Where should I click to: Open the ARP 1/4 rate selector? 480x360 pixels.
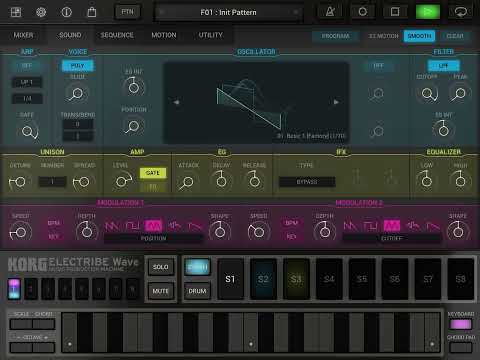pos(27,99)
